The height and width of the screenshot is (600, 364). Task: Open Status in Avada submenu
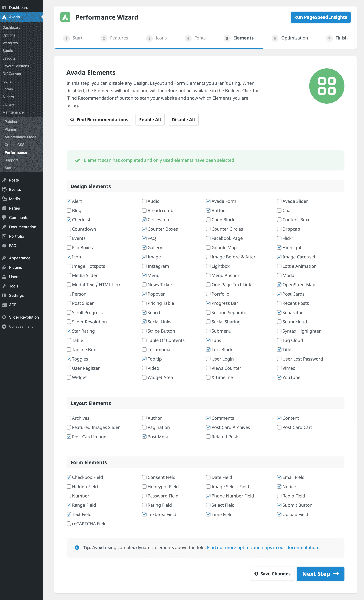coord(10,168)
